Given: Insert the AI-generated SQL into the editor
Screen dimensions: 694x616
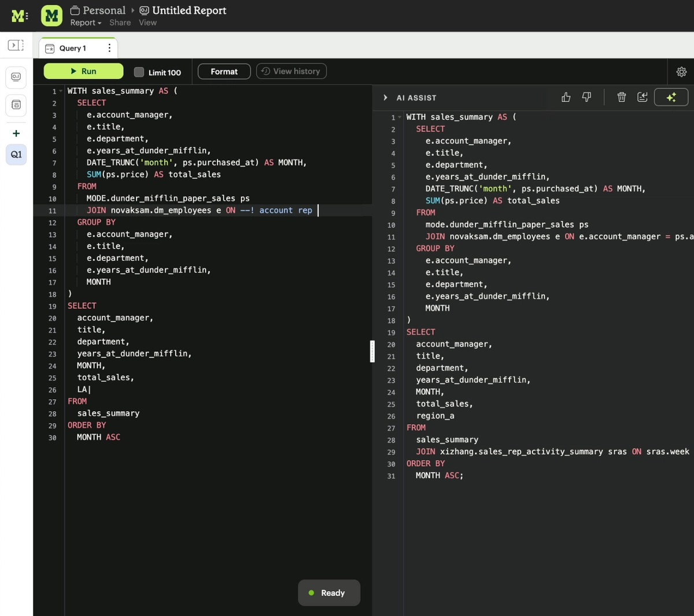Looking at the screenshot, I should 642,97.
